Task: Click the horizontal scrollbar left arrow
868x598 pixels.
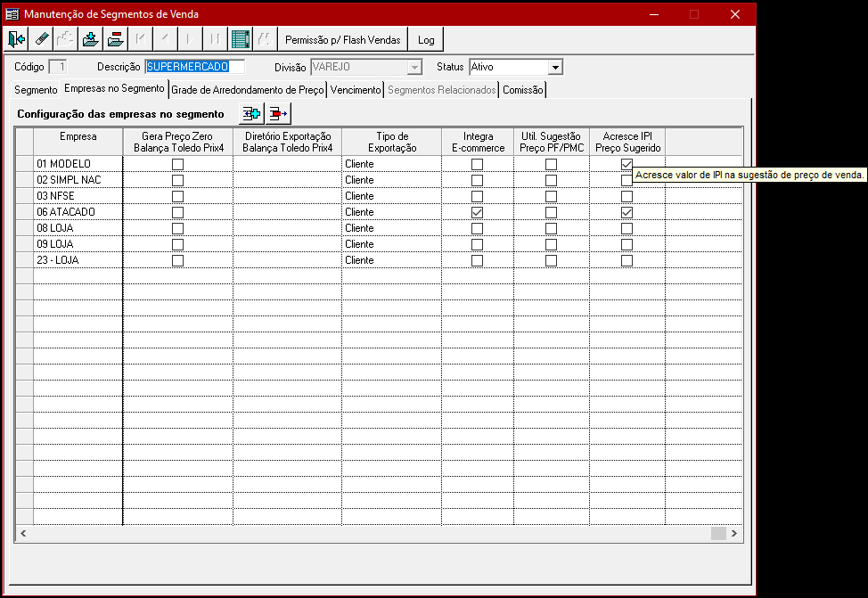Action: [x=23, y=533]
